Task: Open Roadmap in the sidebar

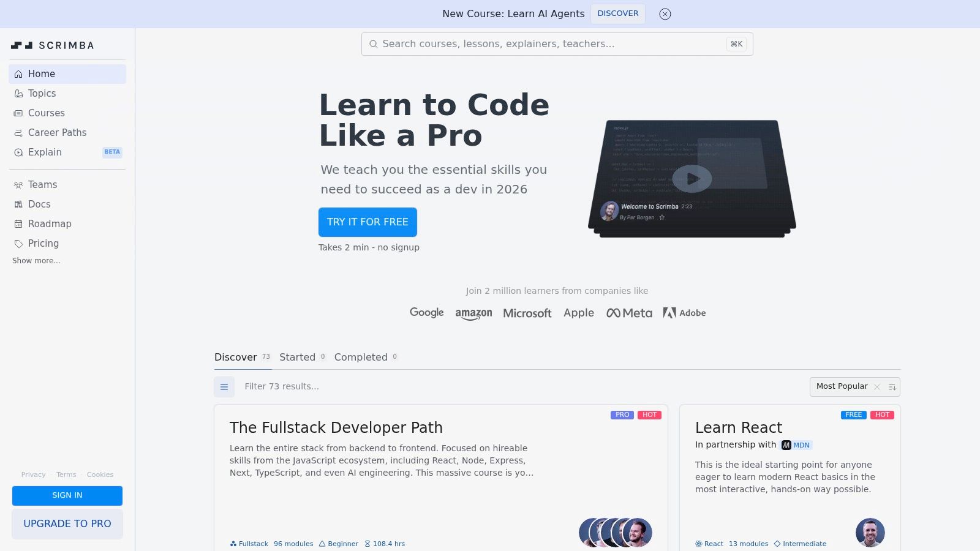Action: point(67,224)
